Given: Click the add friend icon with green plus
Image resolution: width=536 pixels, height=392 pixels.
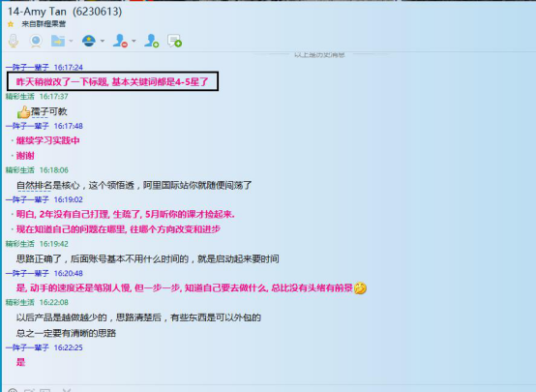Looking at the screenshot, I should (152, 41).
